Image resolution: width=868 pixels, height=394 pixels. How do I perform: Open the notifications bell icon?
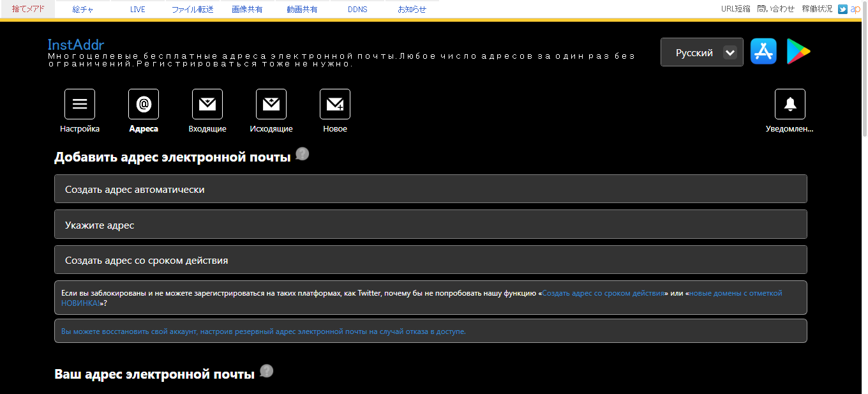[x=789, y=104]
